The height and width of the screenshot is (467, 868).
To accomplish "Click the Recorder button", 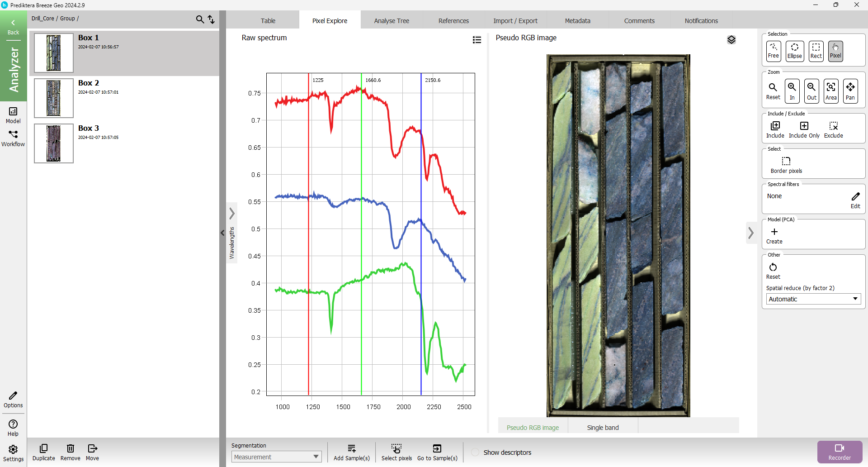I will tap(839, 452).
